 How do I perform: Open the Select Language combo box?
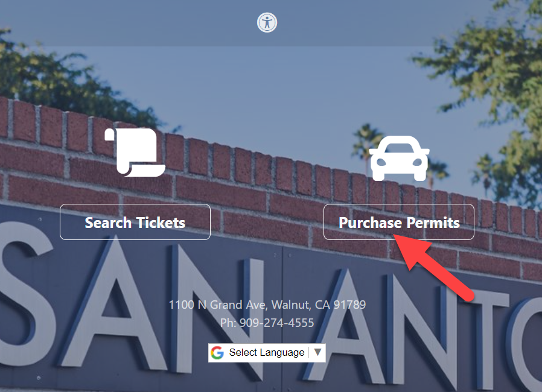(267, 353)
